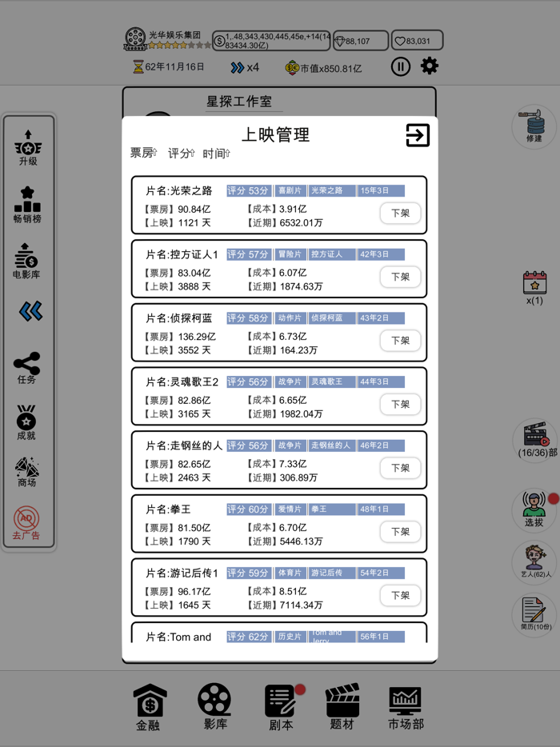Click the 冒险片 genre tag

(290, 254)
